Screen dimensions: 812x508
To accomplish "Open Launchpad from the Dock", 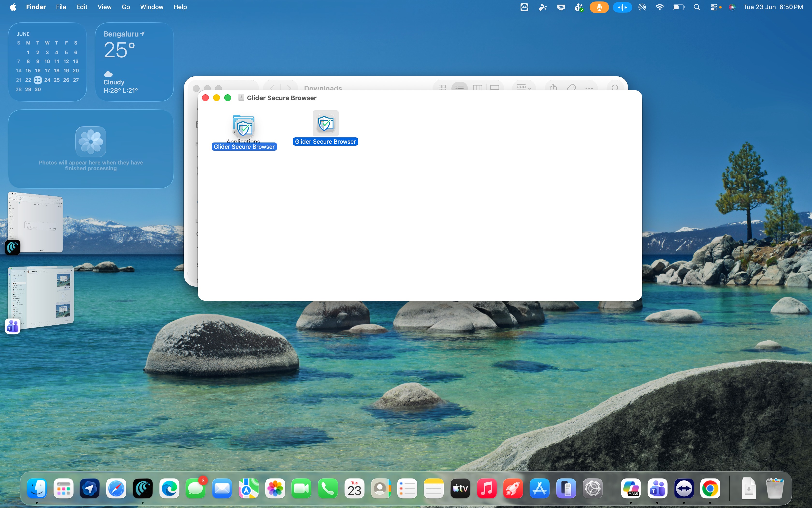I will pyautogui.click(x=63, y=488).
